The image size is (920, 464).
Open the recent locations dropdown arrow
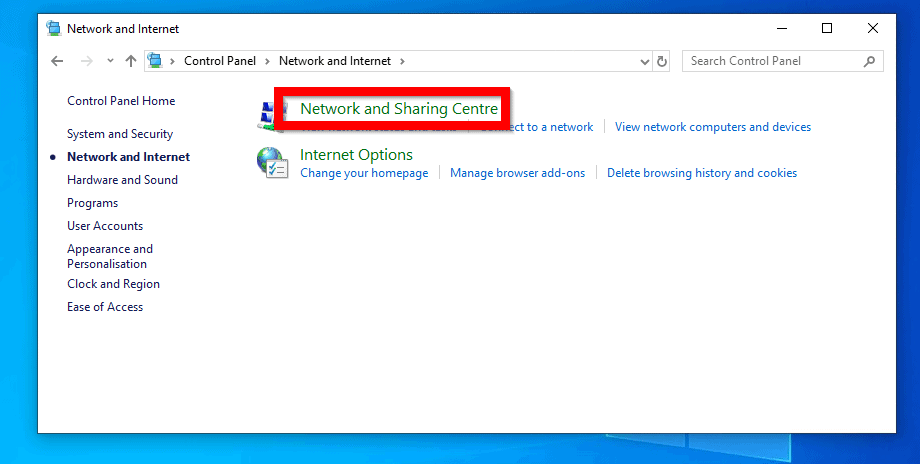tap(109, 61)
